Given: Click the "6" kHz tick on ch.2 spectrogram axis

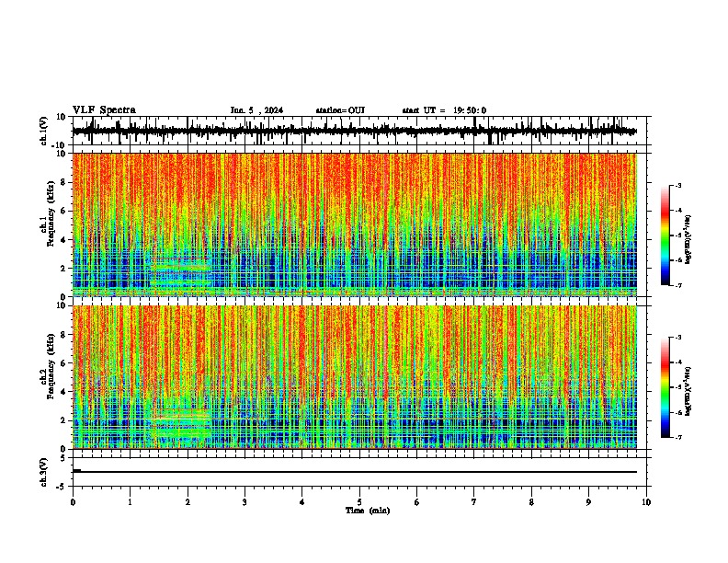Looking at the screenshot, I should [63, 363].
